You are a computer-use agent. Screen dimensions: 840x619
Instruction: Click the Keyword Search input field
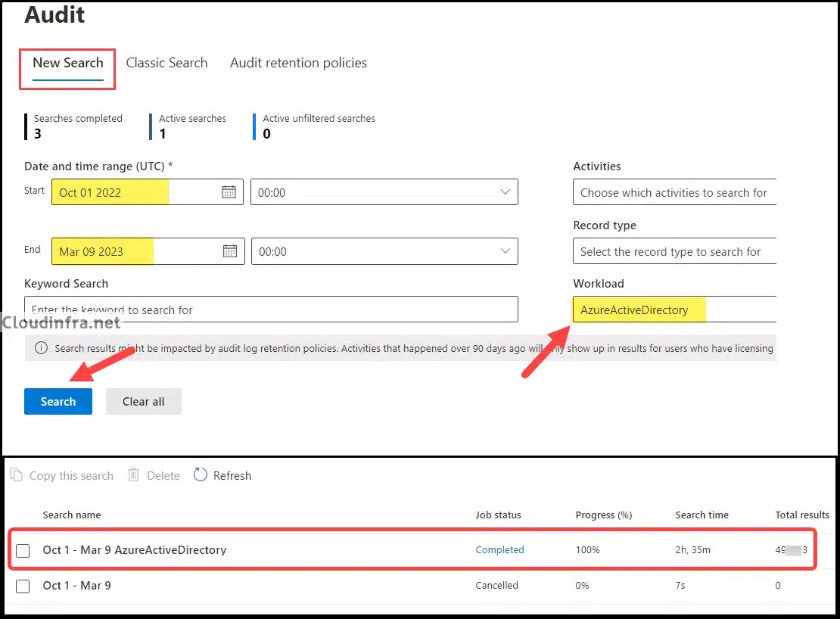click(271, 309)
